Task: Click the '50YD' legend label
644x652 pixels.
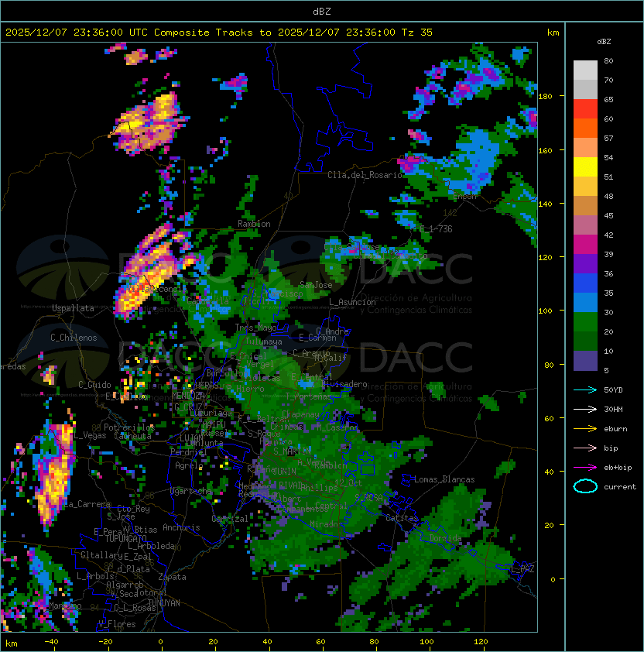Action: pos(613,390)
